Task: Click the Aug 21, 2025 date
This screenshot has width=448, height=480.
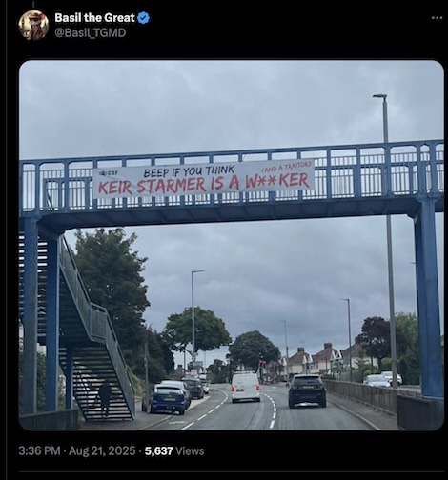Action: coord(102,450)
